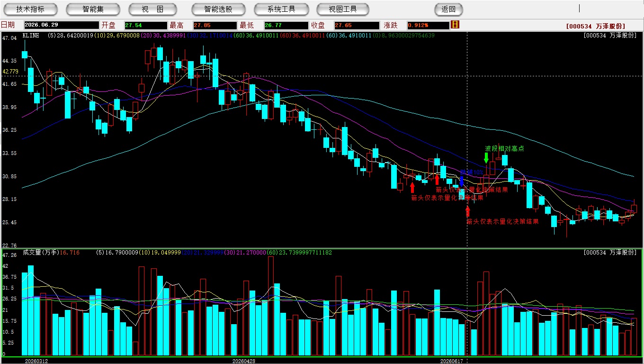Click the 47.04 price axis label
The image size is (644, 364).
pyautogui.click(x=9, y=37)
